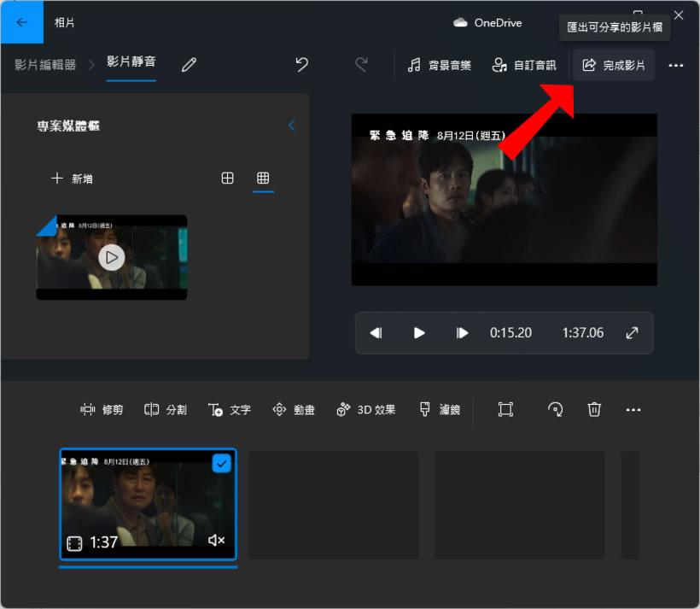Undo the last action
The height and width of the screenshot is (609, 700).
tap(302, 65)
